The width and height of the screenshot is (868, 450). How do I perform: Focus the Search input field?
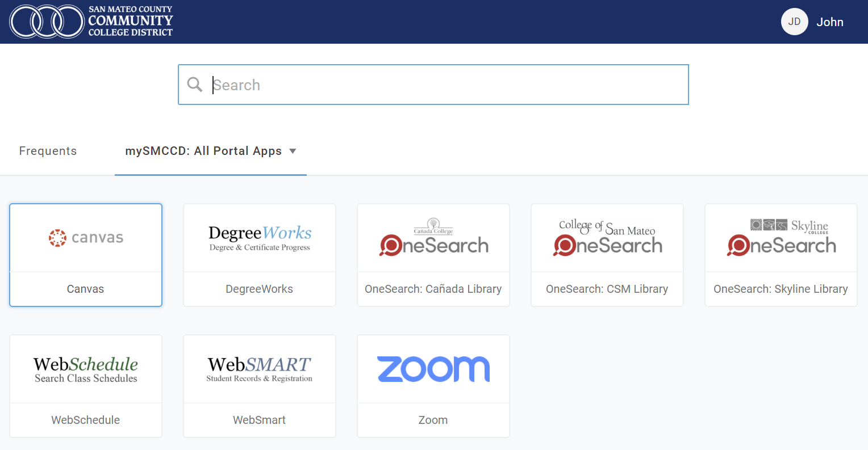(x=433, y=85)
